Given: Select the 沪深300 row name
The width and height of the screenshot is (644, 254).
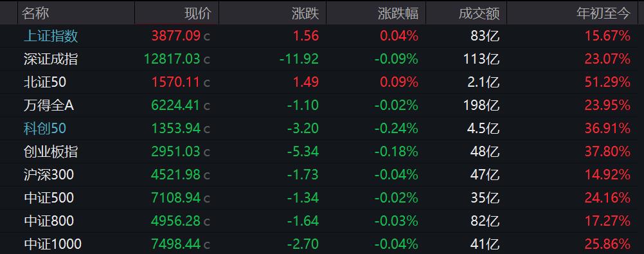Looking at the screenshot, I should 48,175.
